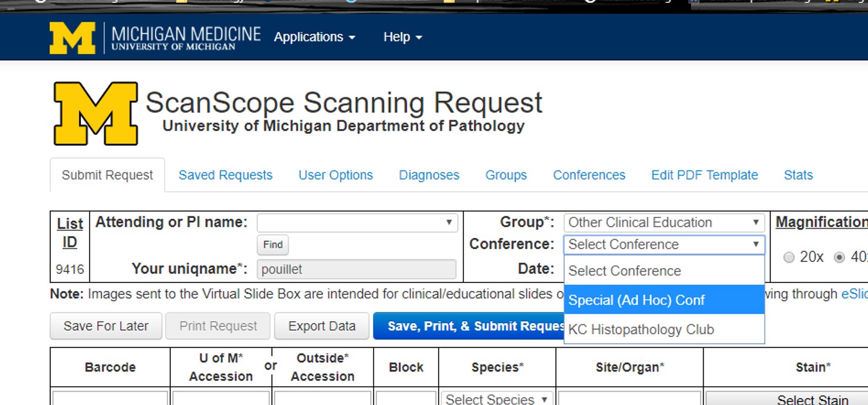Open the Attending or PI name dropdown
The height and width of the screenshot is (405, 868).
pyautogui.click(x=357, y=223)
